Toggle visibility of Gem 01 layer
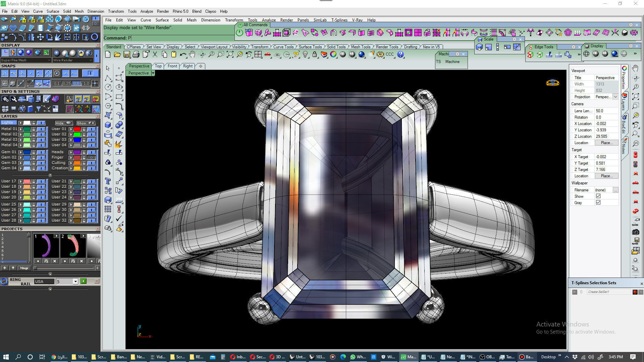The width and height of the screenshot is (644, 362). pyautogui.click(x=41, y=152)
